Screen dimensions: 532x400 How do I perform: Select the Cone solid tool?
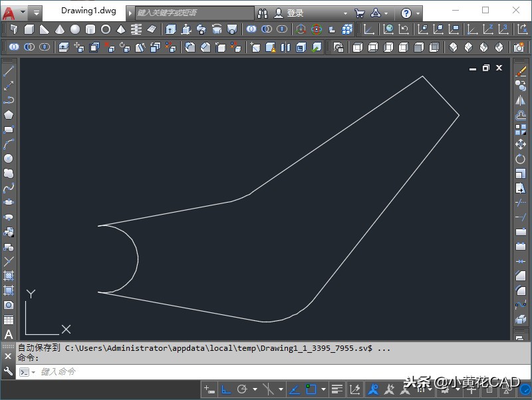tap(60, 29)
